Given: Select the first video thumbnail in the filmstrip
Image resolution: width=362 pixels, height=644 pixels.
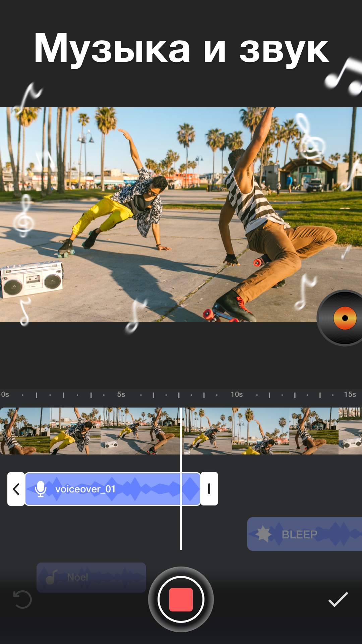Looking at the screenshot, I should pos(25,431).
